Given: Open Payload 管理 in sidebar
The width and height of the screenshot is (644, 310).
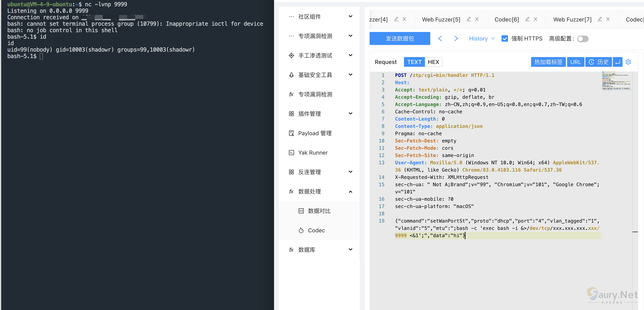Looking at the screenshot, I should coord(315,133).
